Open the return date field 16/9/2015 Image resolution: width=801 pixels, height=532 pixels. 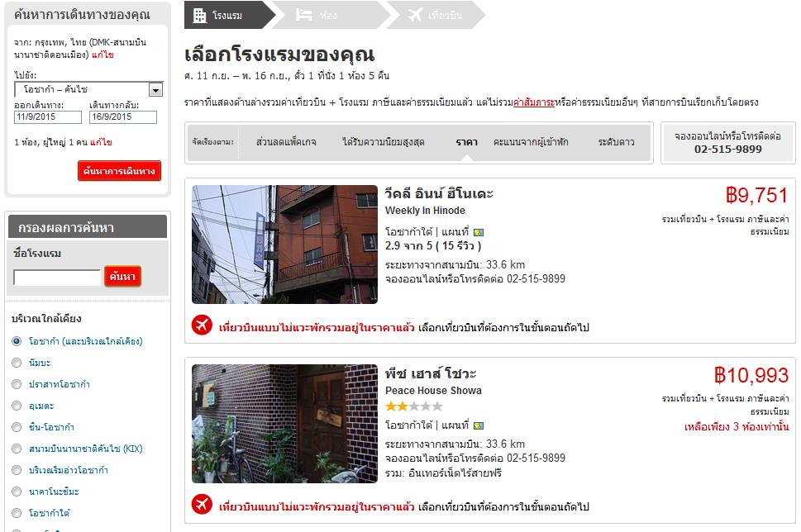(x=123, y=117)
